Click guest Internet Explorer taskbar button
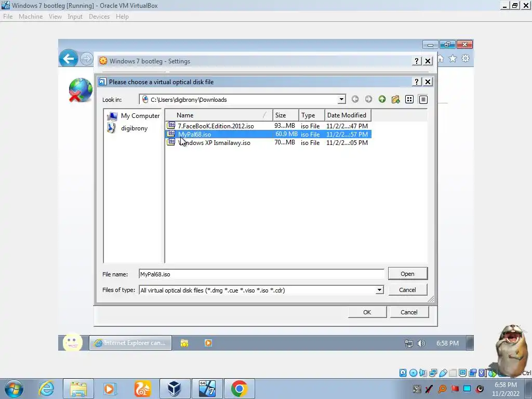This screenshot has height=399, width=532. coord(130,343)
